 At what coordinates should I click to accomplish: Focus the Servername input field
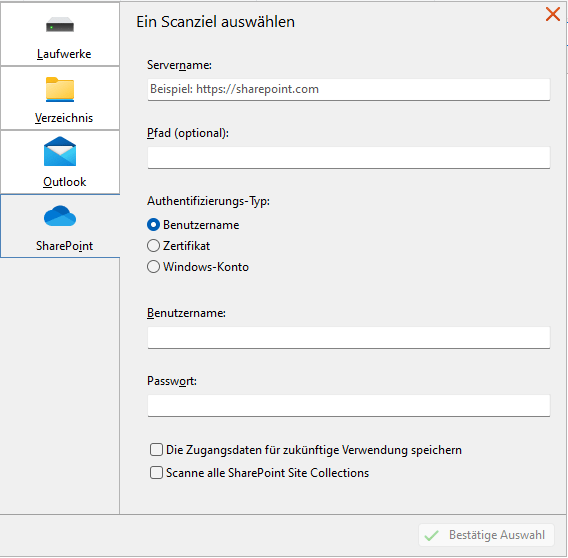(348, 89)
